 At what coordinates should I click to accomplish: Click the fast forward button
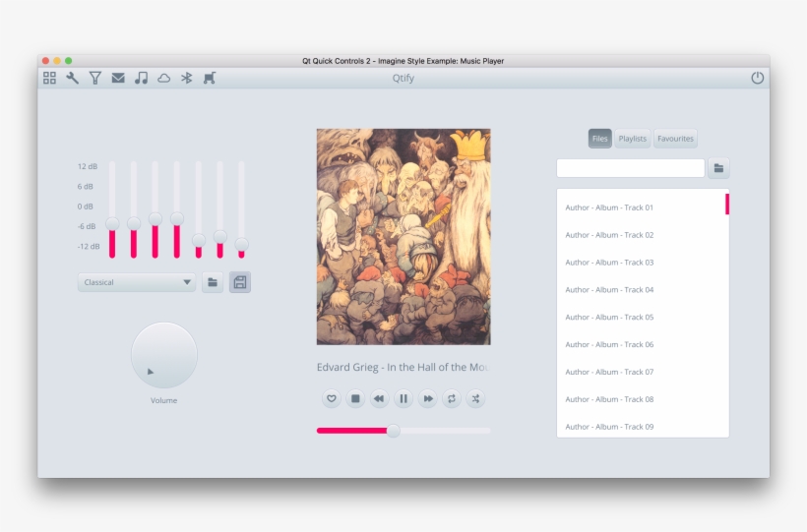tap(428, 398)
